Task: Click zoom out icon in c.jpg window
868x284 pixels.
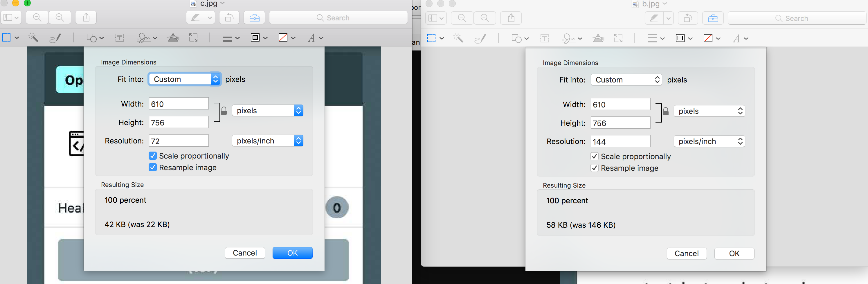Action: point(37,17)
